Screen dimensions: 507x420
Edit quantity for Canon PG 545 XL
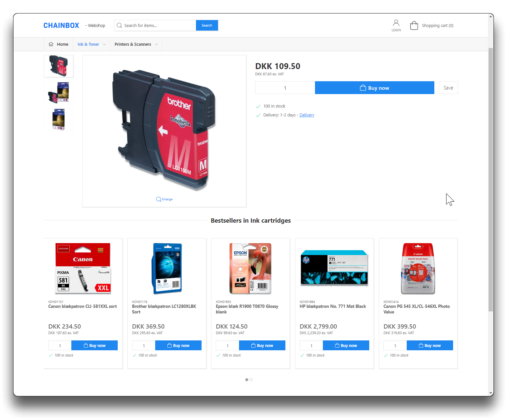click(395, 345)
